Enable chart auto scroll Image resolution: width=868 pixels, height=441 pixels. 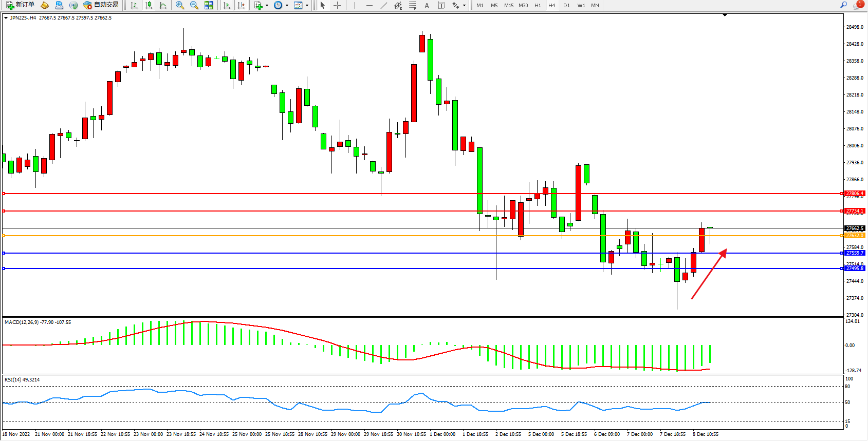[227, 5]
